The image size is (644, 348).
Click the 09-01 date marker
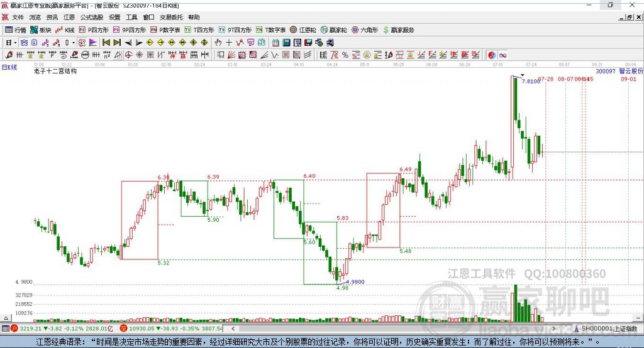pyautogui.click(x=628, y=79)
